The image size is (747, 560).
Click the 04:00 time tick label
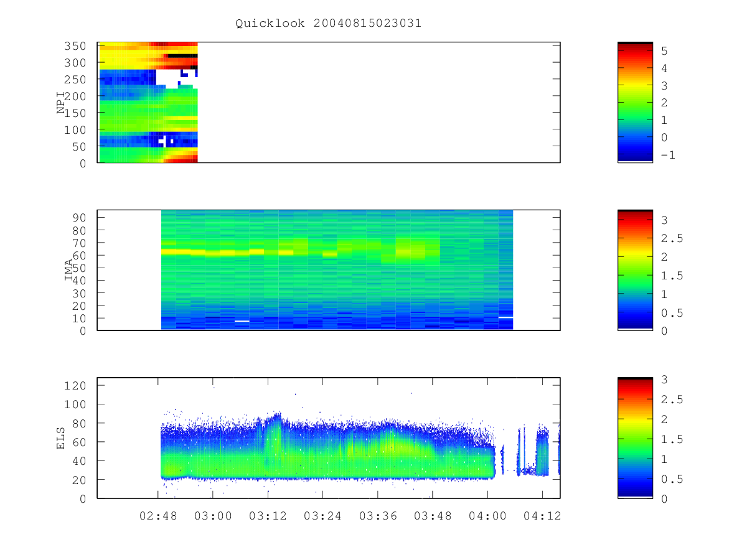click(487, 516)
